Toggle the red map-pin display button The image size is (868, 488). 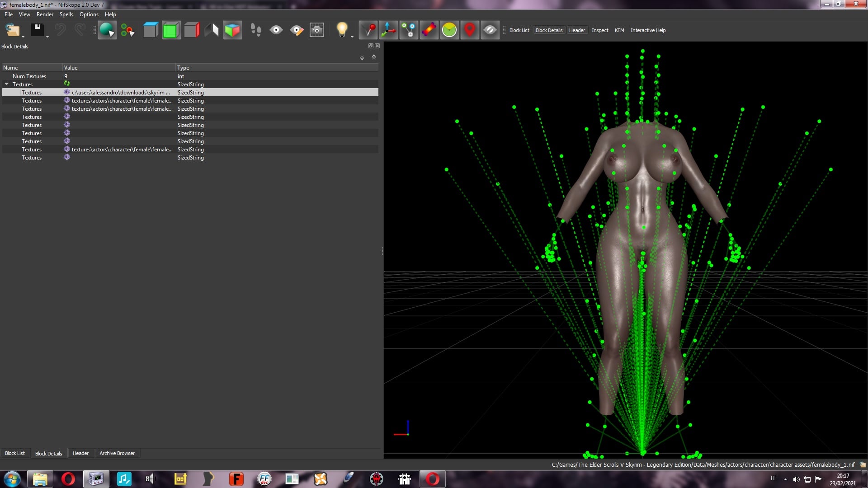click(x=470, y=30)
